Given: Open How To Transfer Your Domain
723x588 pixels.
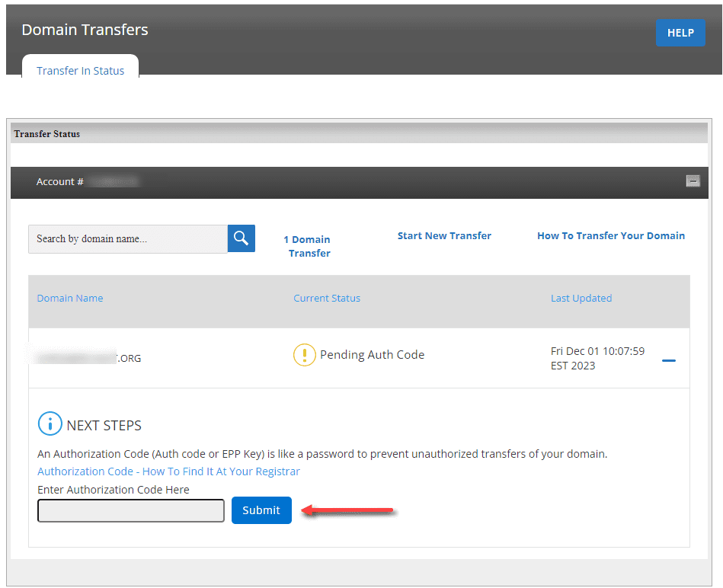Looking at the screenshot, I should 610,235.
